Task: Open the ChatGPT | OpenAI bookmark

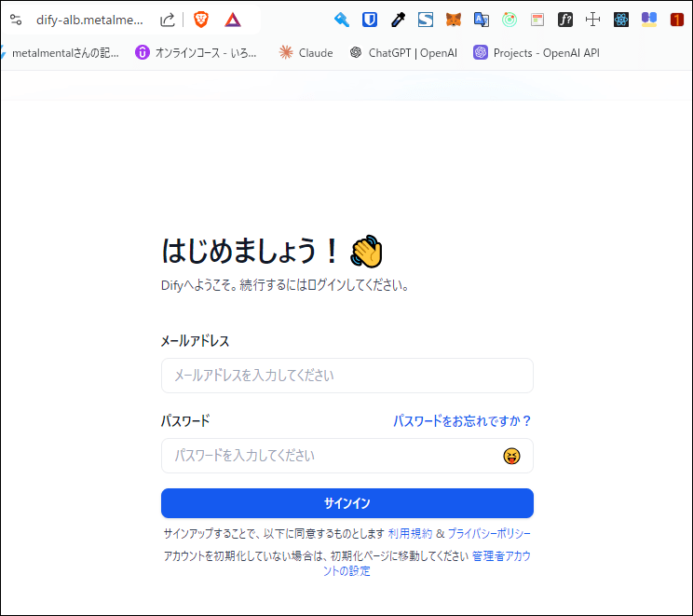Action: [402, 53]
